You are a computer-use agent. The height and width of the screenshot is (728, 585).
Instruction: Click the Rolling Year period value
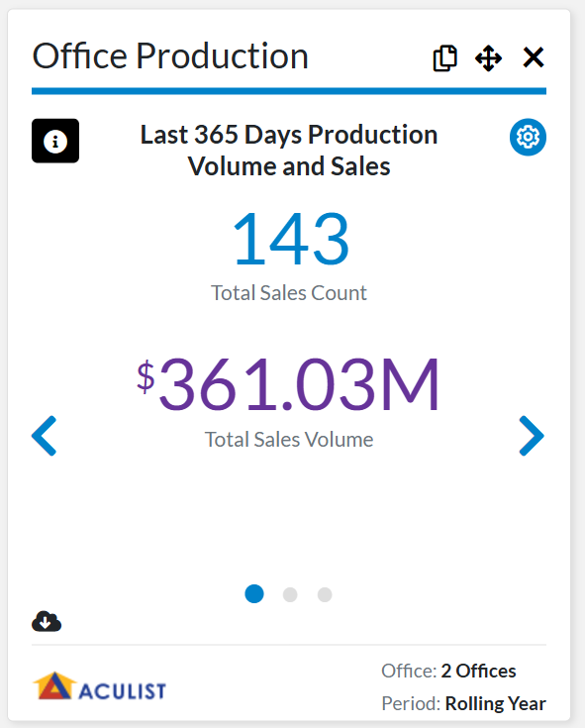click(x=496, y=704)
